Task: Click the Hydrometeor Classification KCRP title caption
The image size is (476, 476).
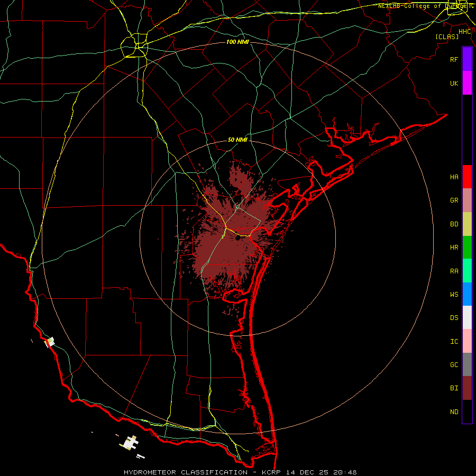Action: point(240,472)
